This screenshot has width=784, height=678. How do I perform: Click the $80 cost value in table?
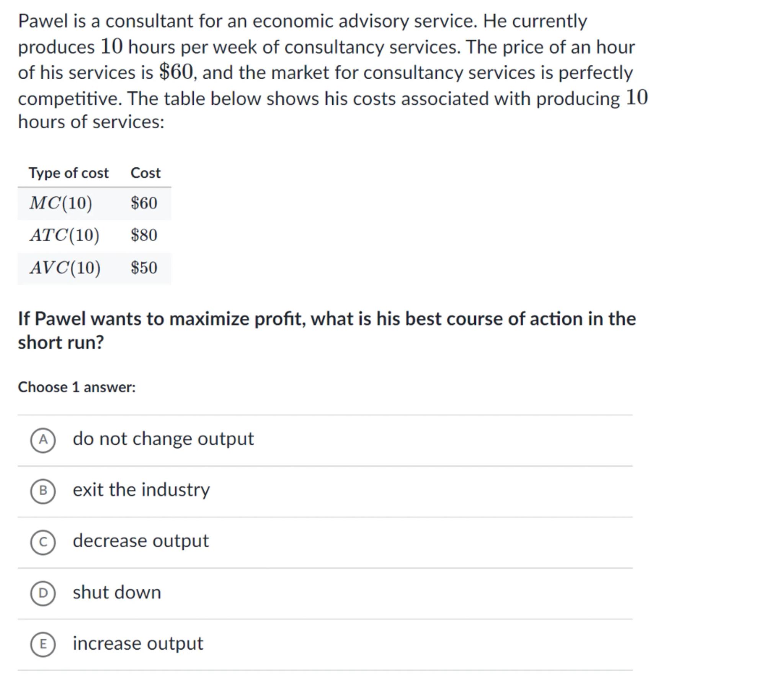(x=144, y=235)
